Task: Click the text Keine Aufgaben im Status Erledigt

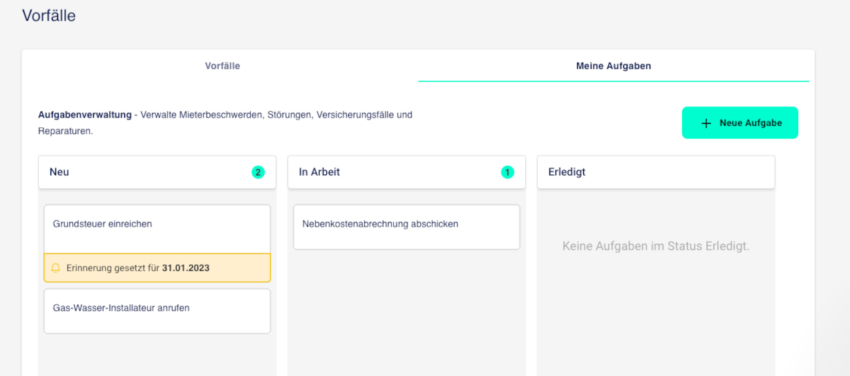Action: [656, 247]
